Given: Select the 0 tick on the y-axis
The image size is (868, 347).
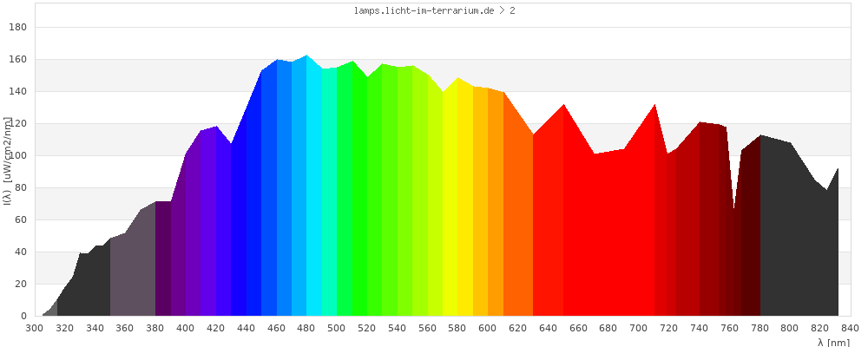Looking at the screenshot, I should pos(23,316).
